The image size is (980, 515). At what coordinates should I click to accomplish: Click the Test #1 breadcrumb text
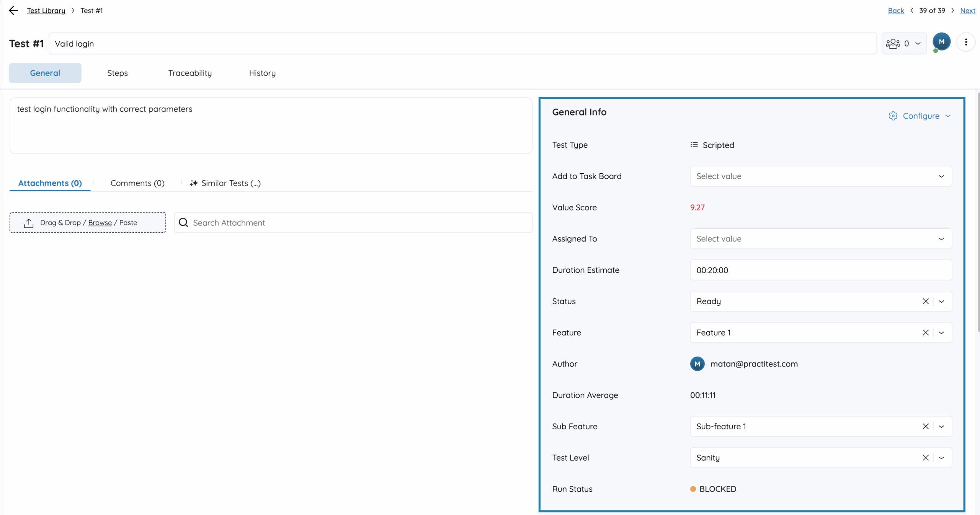click(x=91, y=11)
